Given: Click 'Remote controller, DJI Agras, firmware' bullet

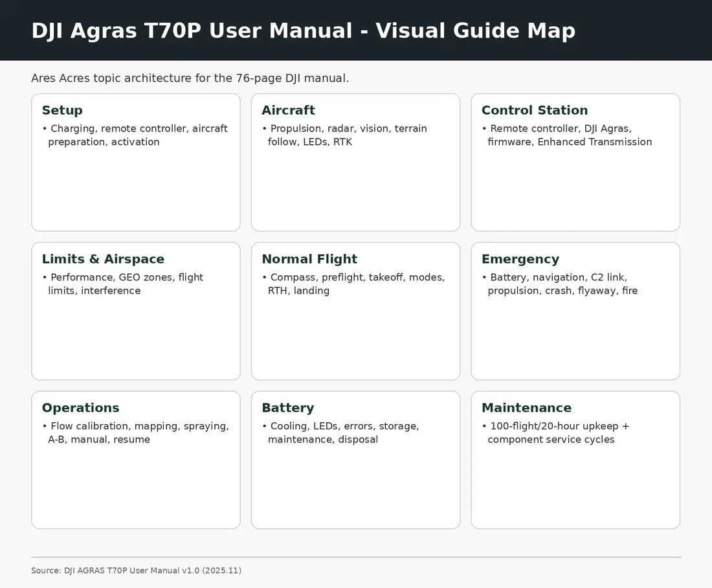Looking at the screenshot, I should click(567, 135).
